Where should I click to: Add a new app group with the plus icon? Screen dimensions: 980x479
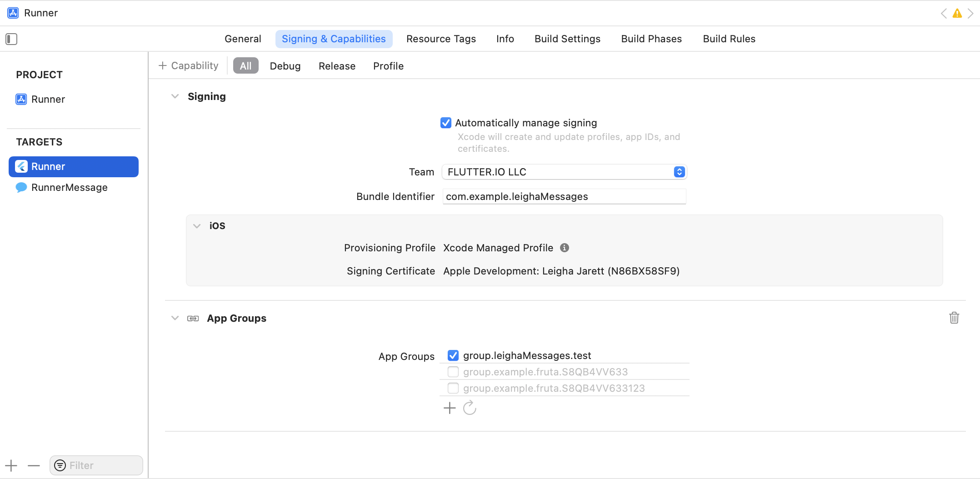(449, 408)
